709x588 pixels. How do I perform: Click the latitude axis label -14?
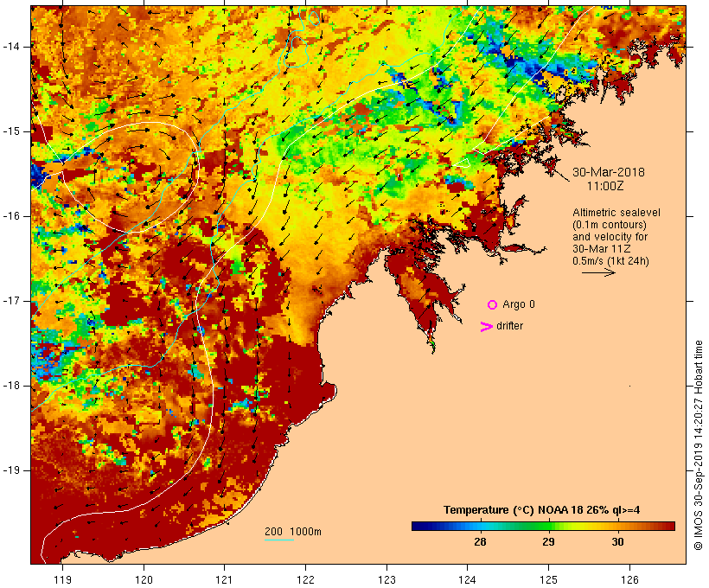point(10,47)
